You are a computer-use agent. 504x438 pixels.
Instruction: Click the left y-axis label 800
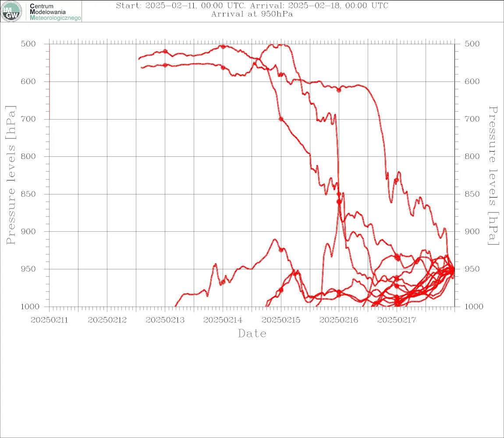click(28, 156)
